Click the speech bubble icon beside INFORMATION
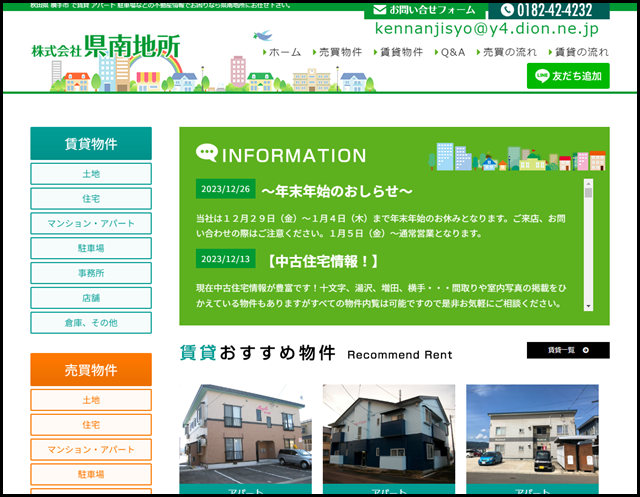Screen dimensions: 640x497 [x=207, y=153]
